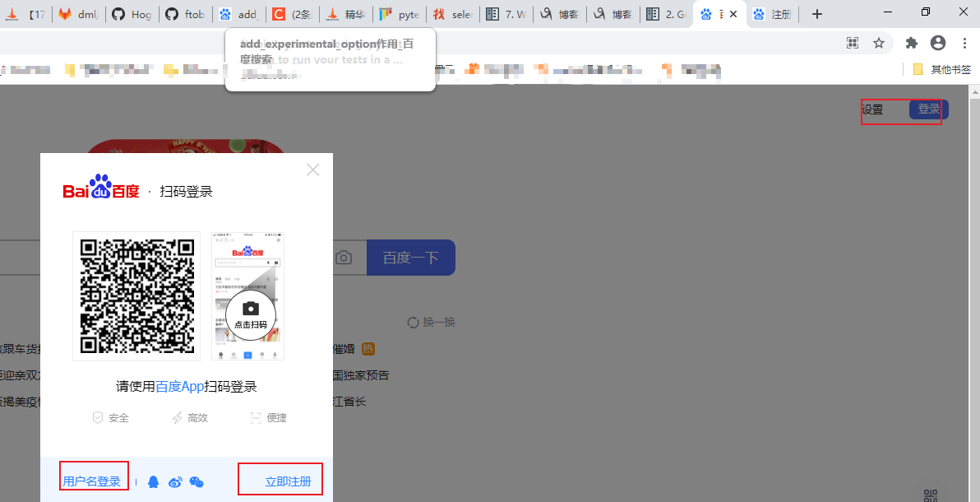Click the 换一换 refresh icon
The width and height of the screenshot is (980, 502).
(413, 323)
